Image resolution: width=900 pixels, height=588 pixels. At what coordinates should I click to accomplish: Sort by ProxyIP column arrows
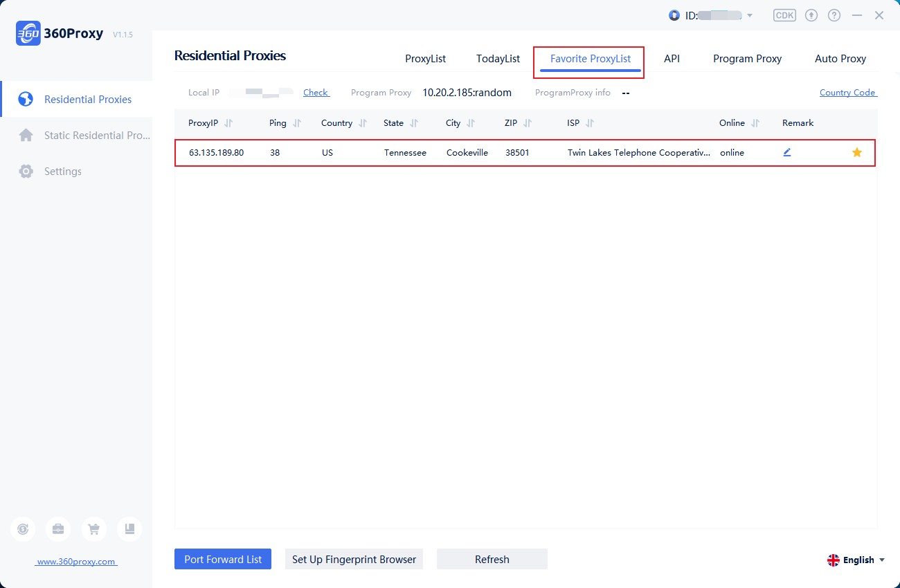[x=228, y=123]
